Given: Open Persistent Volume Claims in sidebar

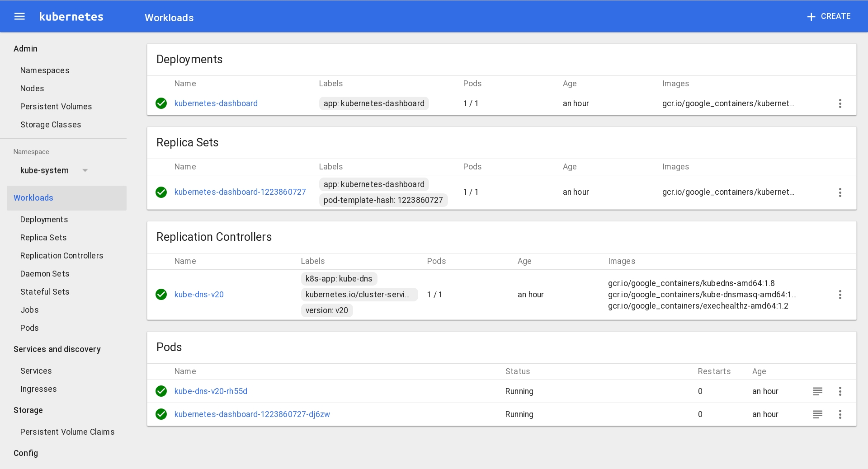Looking at the screenshot, I should tap(67, 432).
